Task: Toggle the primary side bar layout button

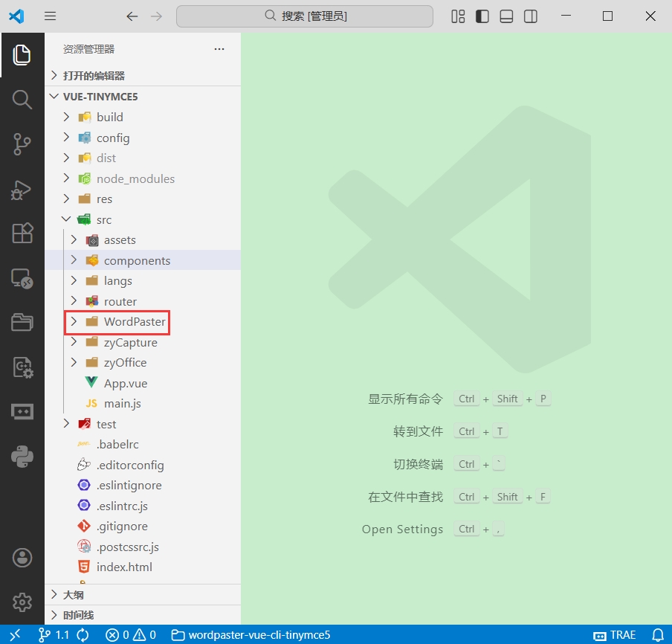Action: pos(482,16)
